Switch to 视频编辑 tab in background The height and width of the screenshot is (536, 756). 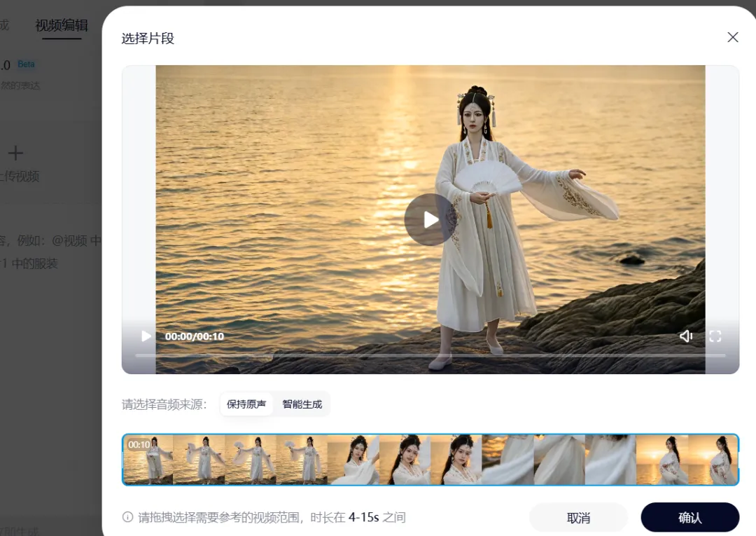click(62, 25)
